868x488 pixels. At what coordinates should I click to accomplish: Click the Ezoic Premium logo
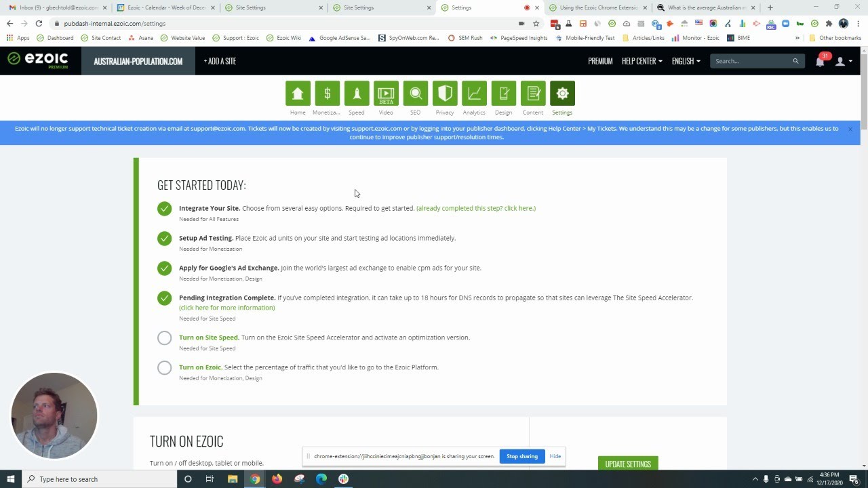coord(38,60)
